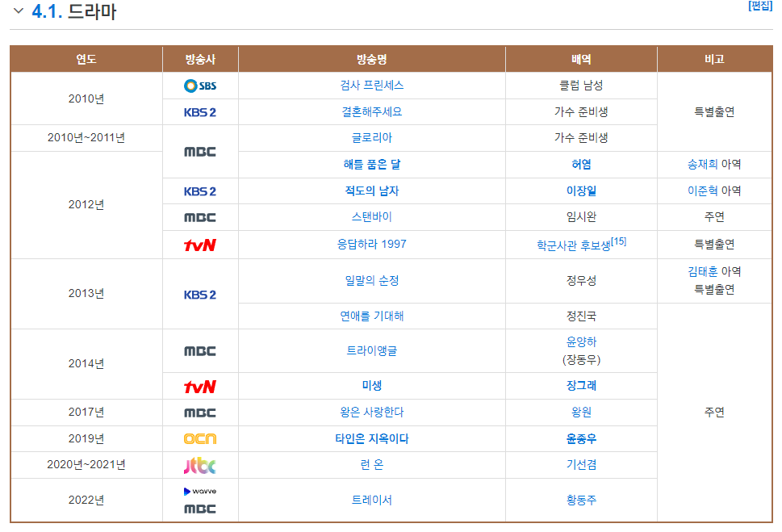Click the 허염 role link

coord(582,165)
